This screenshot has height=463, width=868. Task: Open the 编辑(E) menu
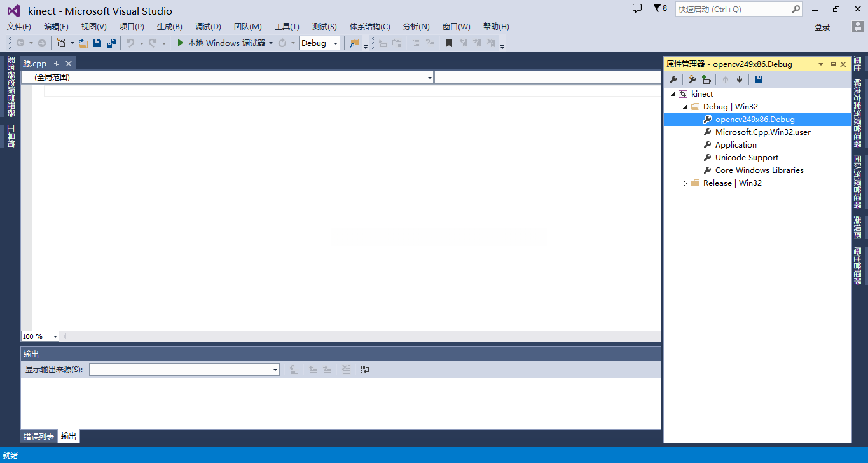56,27
